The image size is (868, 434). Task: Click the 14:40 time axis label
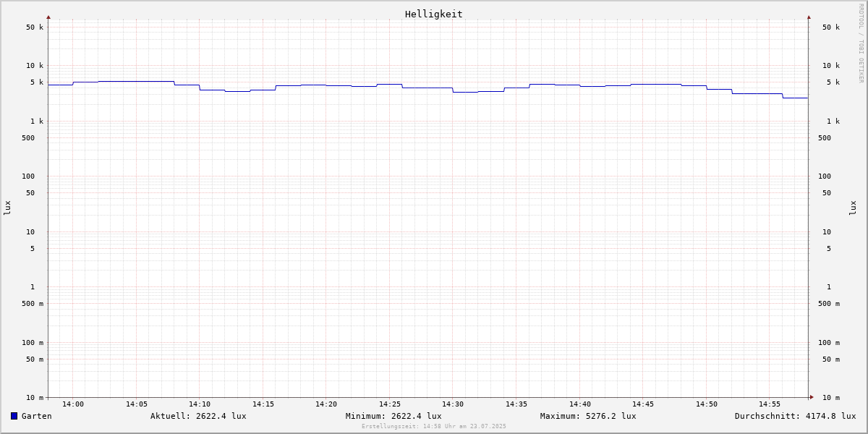(580, 404)
